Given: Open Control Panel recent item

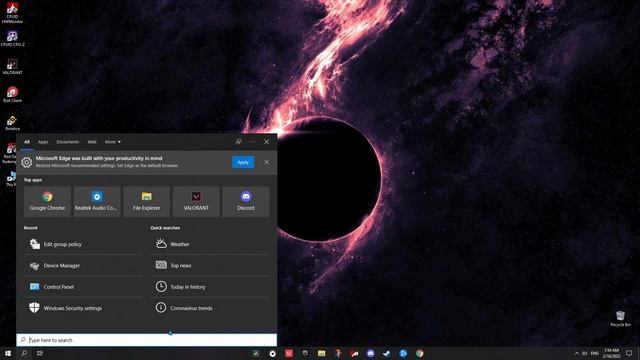Looking at the screenshot, I should [x=84, y=287].
